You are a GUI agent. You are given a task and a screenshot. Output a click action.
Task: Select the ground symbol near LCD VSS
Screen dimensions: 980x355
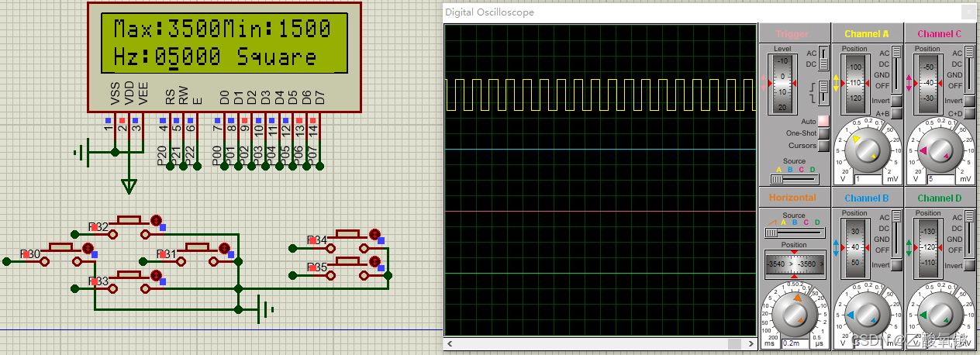click(x=80, y=153)
